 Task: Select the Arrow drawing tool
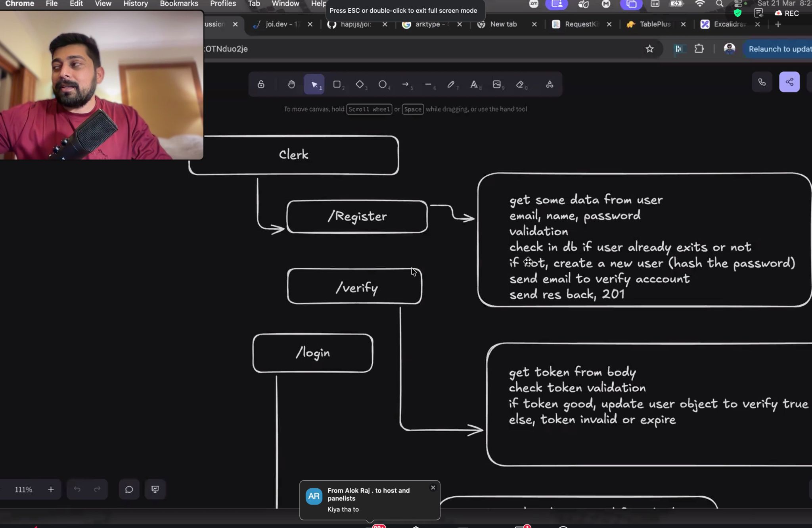tap(405, 84)
